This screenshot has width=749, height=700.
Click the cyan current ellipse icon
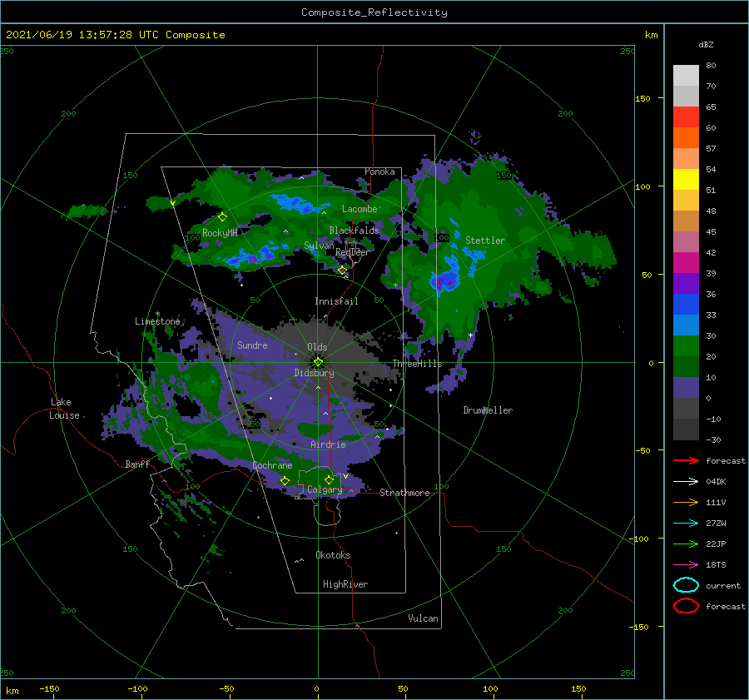(686, 585)
